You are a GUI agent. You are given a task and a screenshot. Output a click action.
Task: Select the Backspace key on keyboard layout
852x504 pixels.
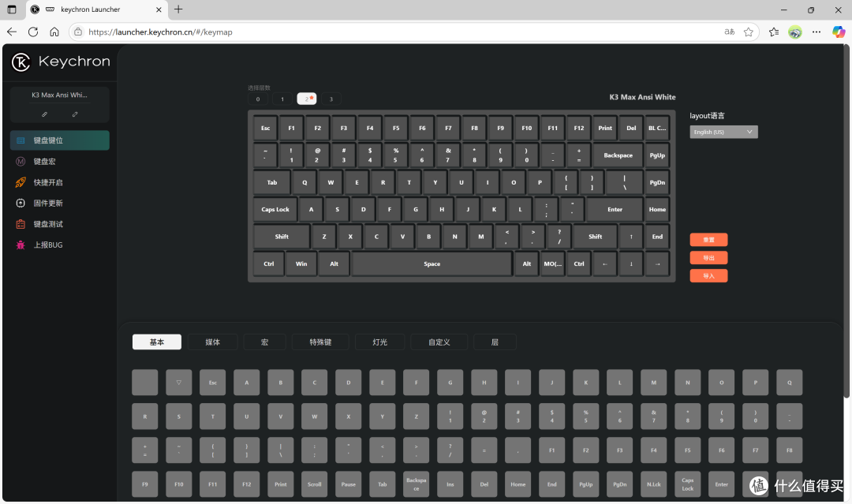coord(618,155)
